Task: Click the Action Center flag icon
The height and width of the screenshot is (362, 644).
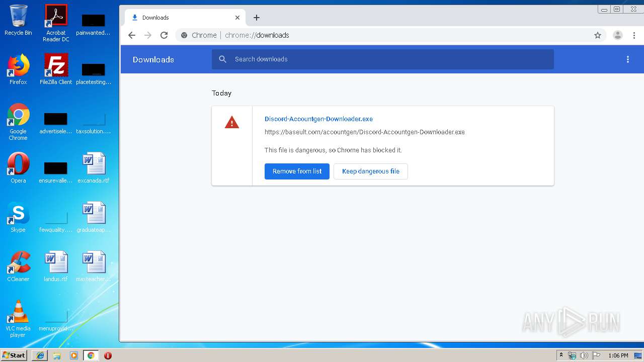Action: (596, 355)
